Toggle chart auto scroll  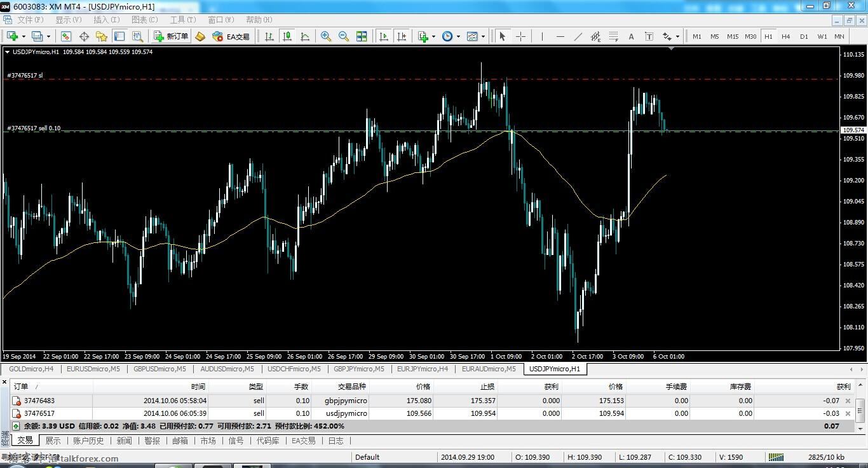(x=384, y=36)
